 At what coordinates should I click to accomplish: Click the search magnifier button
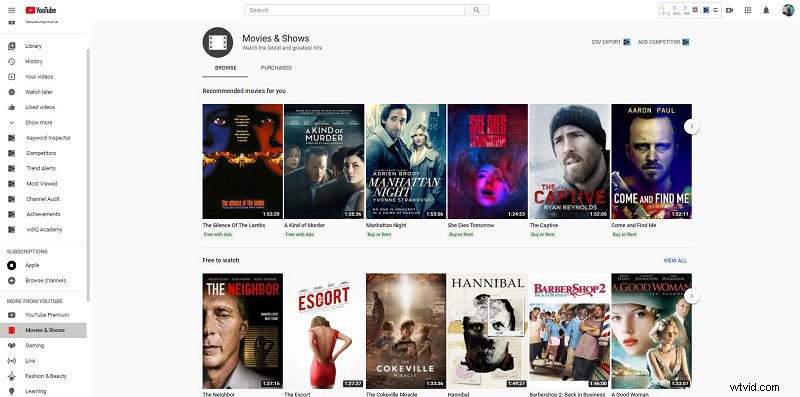click(477, 10)
